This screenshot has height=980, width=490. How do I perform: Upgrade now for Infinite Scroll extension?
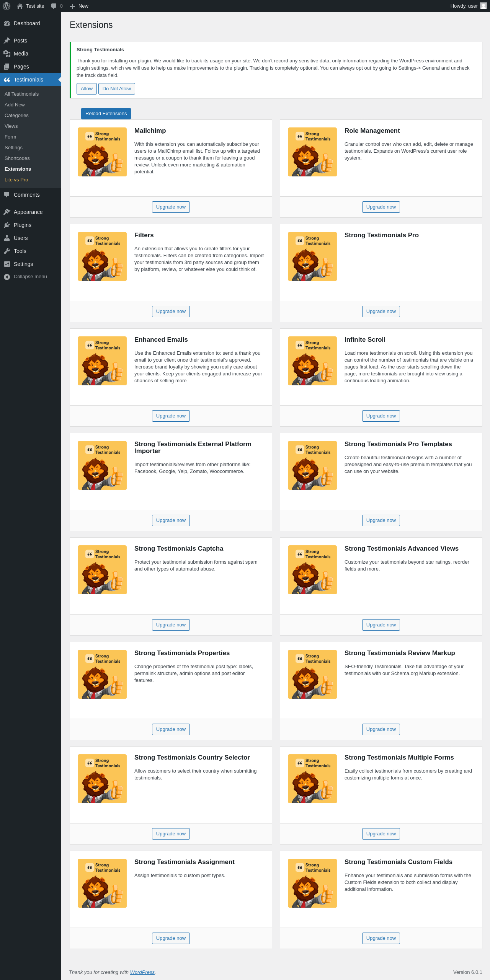coord(381,416)
